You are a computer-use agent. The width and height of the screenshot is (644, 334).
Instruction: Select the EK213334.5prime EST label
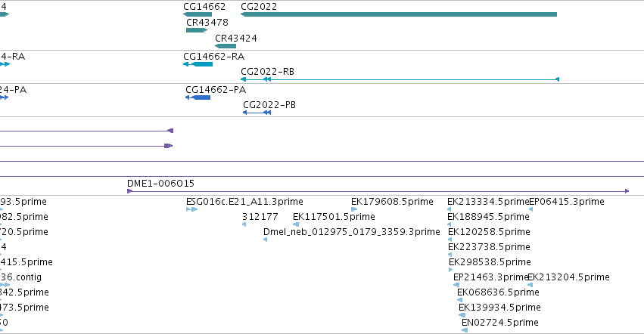(x=488, y=202)
